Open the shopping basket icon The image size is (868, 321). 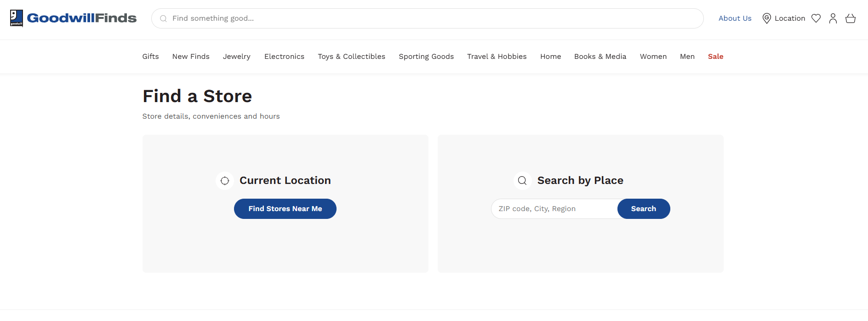pos(851,18)
